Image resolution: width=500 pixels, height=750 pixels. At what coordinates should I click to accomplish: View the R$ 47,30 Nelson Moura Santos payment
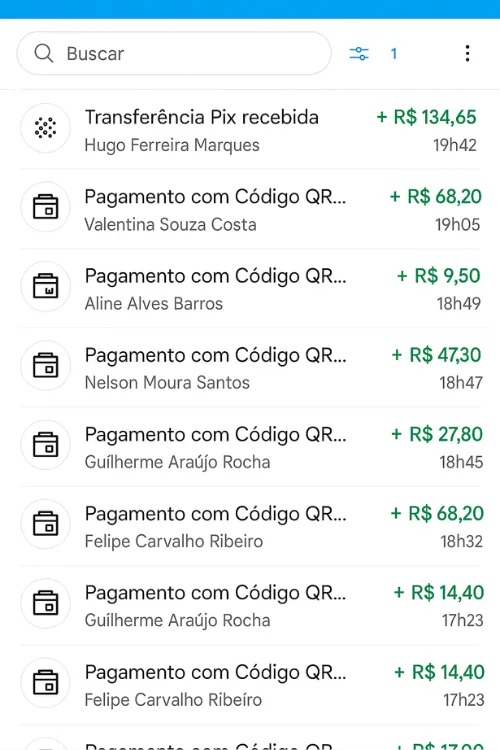coord(250,368)
